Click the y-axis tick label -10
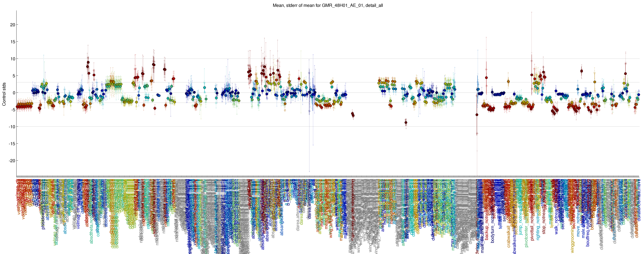Screen dimensions: 644x254 pos(12,127)
